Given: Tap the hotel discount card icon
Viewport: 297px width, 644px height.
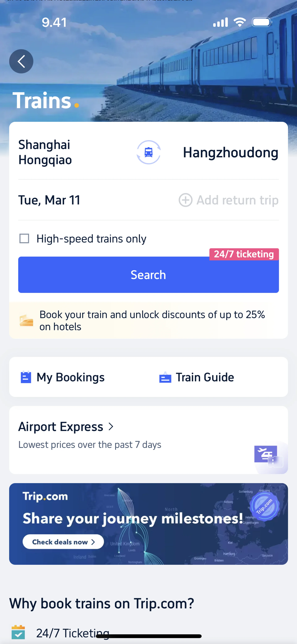Looking at the screenshot, I should [26, 320].
